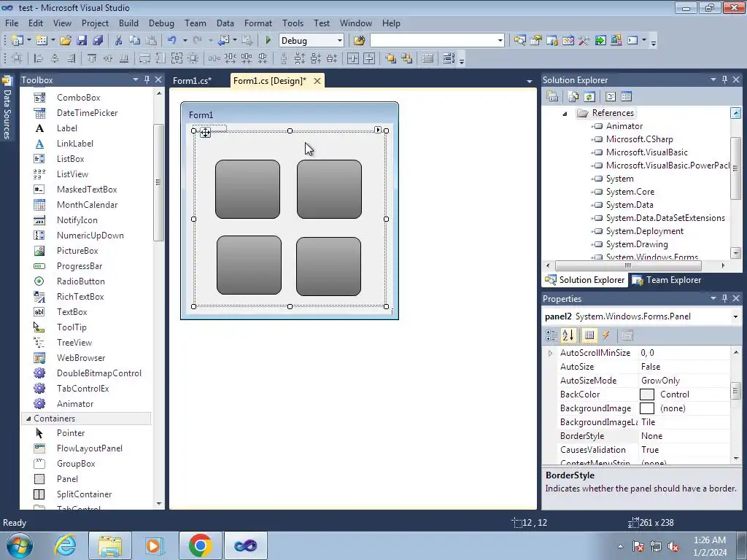This screenshot has height=560, width=747.
Task: Toggle auto-hide pin on Solution Explorer
Action: [724, 79]
